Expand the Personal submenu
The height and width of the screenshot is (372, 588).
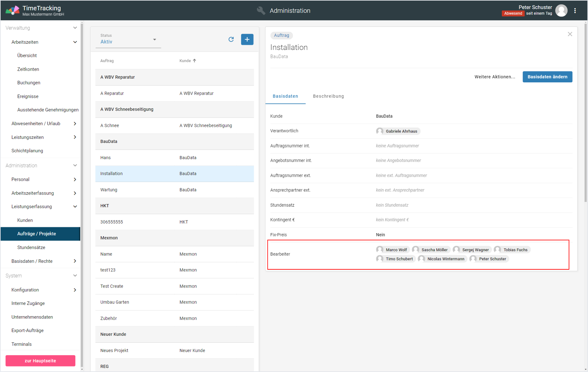(75, 179)
